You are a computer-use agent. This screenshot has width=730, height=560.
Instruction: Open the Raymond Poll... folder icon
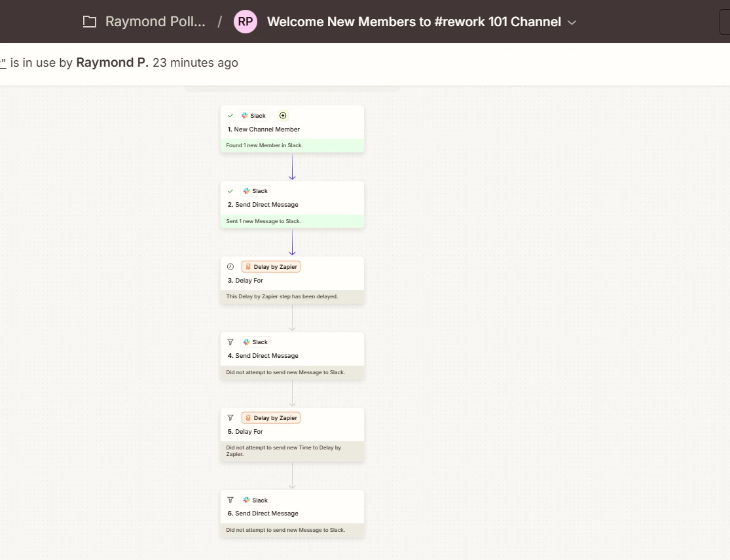coord(90,22)
